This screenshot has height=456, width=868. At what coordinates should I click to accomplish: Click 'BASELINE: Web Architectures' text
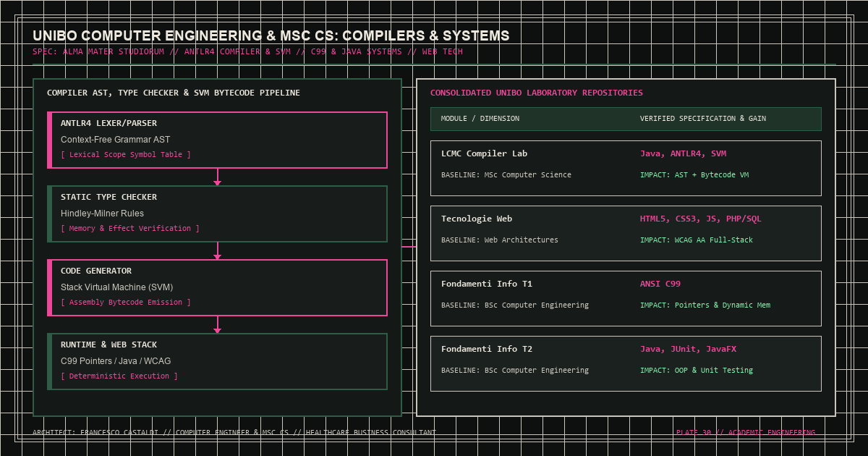(x=500, y=240)
